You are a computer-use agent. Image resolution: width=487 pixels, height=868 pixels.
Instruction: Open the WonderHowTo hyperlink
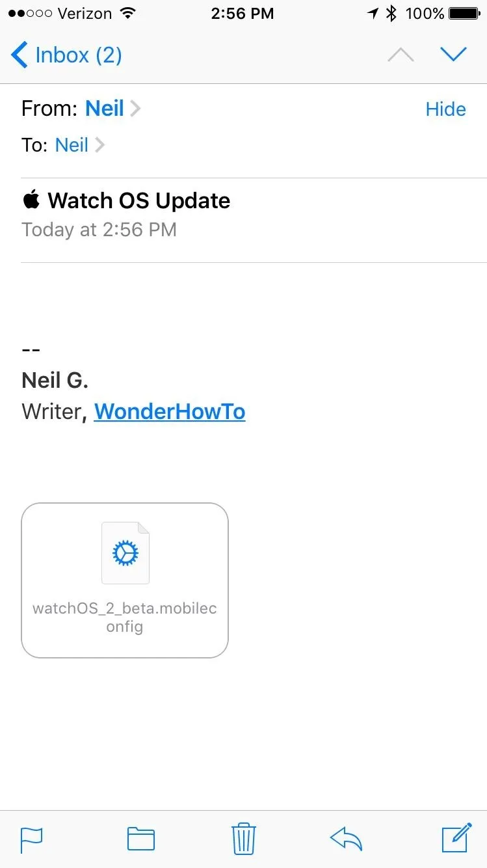click(170, 411)
